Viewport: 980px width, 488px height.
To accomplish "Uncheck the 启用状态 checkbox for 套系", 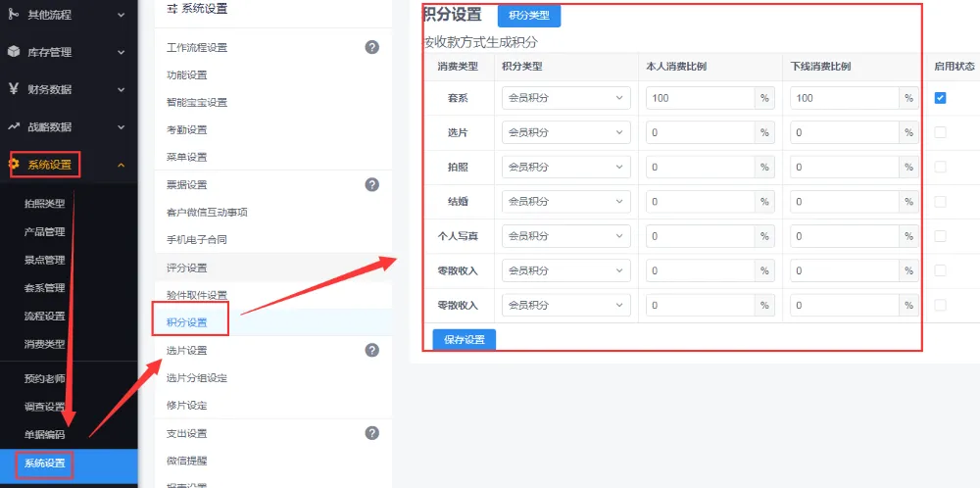I will [940, 98].
